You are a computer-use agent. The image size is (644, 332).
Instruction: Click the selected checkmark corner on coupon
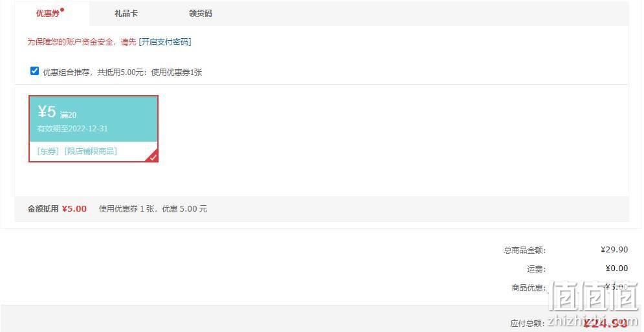click(x=153, y=157)
